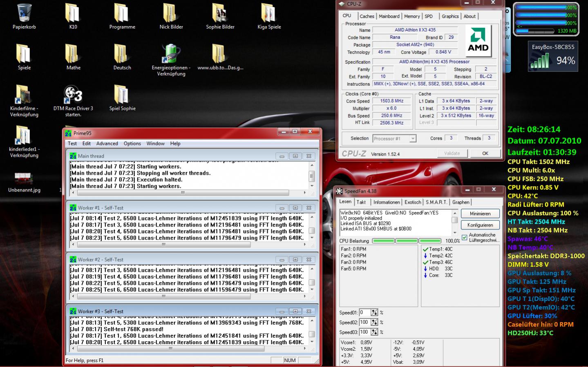
Task: Click the Speed02 value input field
Action: click(364, 322)
